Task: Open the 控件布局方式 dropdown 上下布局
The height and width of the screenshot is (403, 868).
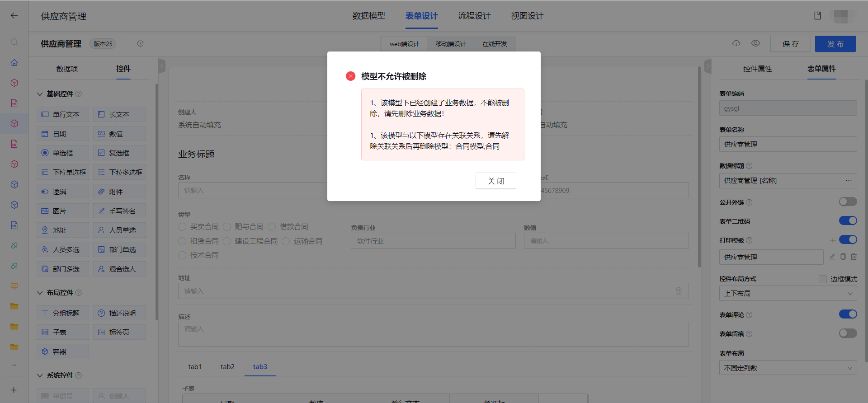Action: [788, 293]
